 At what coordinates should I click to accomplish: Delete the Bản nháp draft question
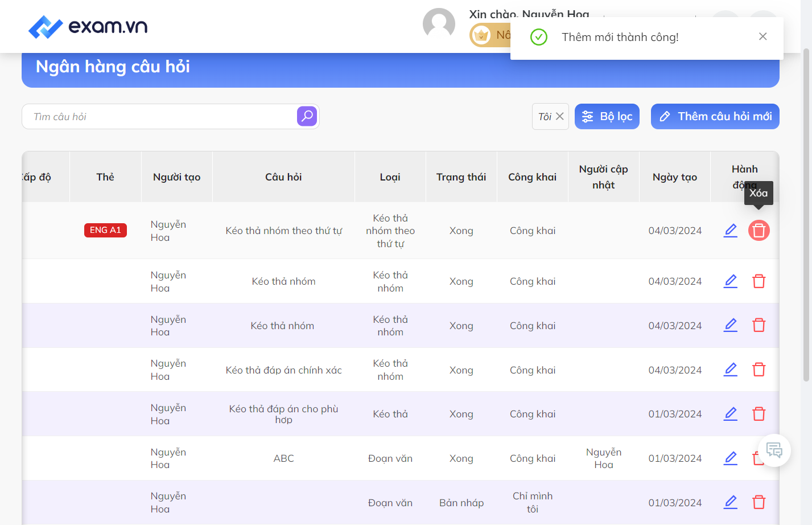pos(759,502)
